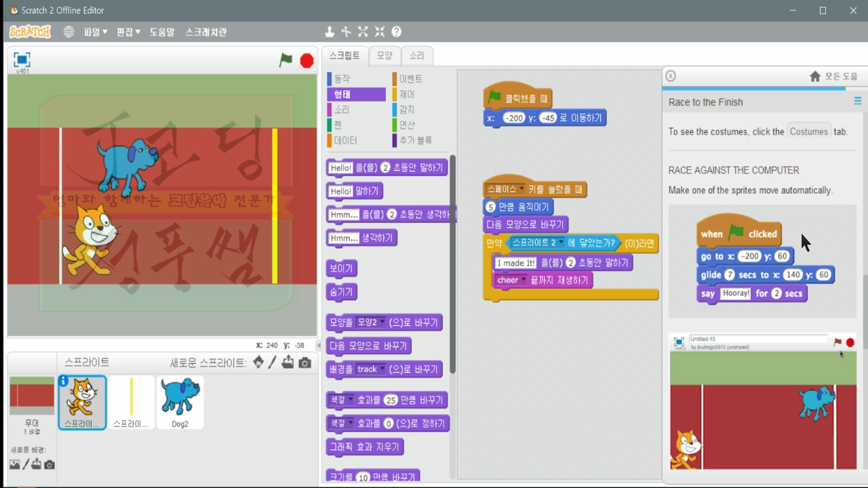The width and height of the screenshot is (868, 488).
Task: Open the 도움말 menu
Action: coord(162,32)
